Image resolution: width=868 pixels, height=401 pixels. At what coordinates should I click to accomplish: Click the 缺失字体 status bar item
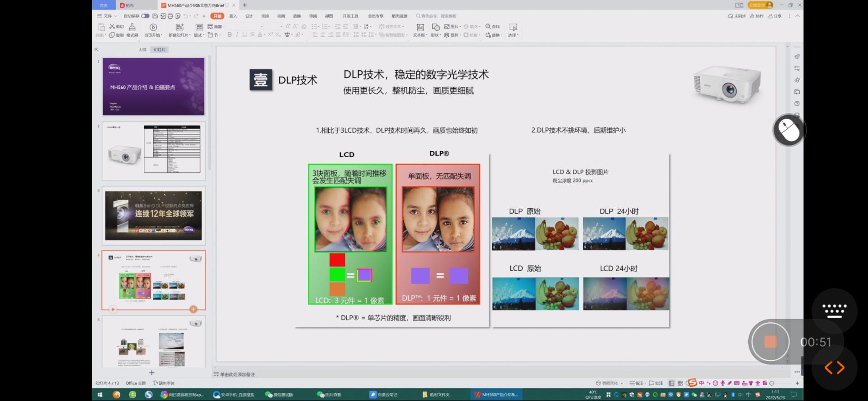(x=164, y=383)
